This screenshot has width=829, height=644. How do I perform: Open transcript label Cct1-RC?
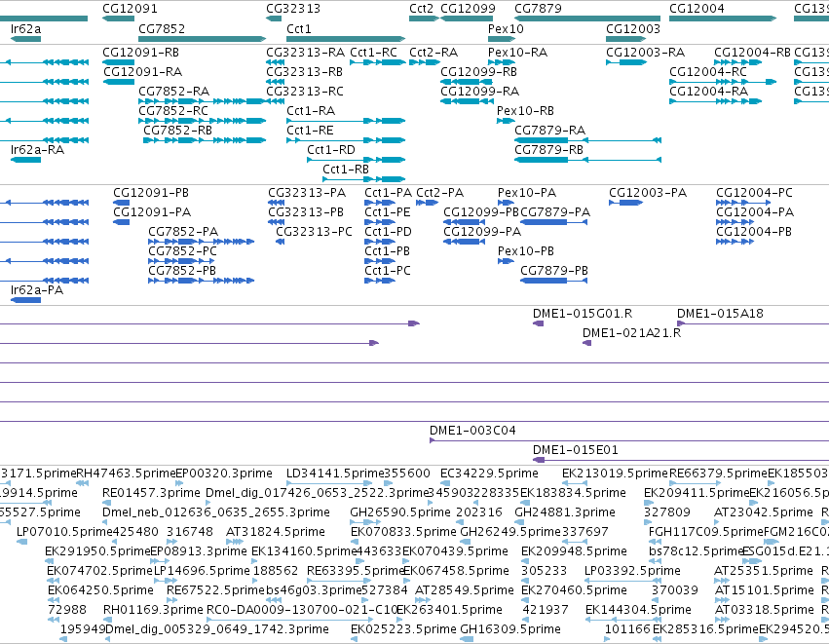[x=374, y=53]
